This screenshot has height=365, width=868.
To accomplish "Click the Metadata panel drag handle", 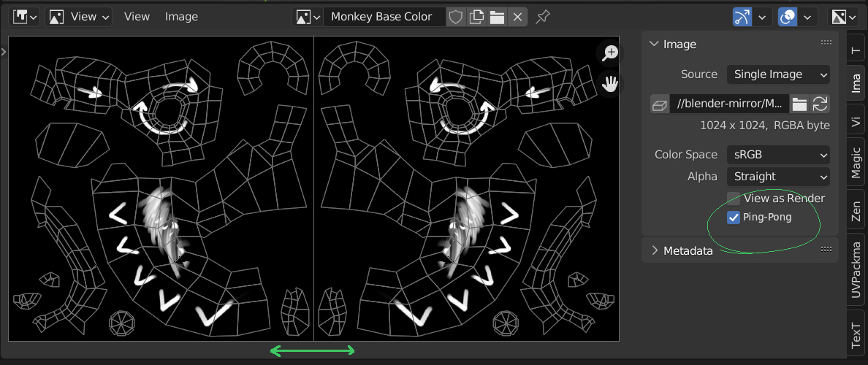I will point(826,249).
